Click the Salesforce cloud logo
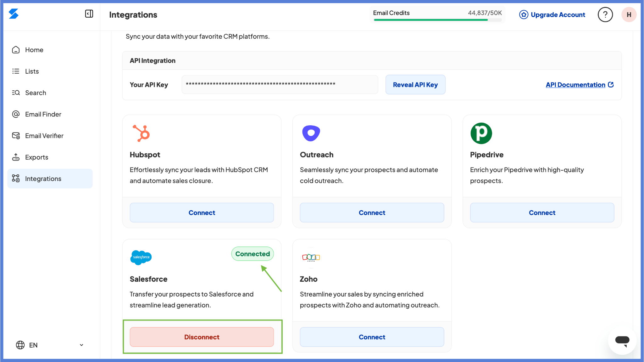 [x=141, y=257]
